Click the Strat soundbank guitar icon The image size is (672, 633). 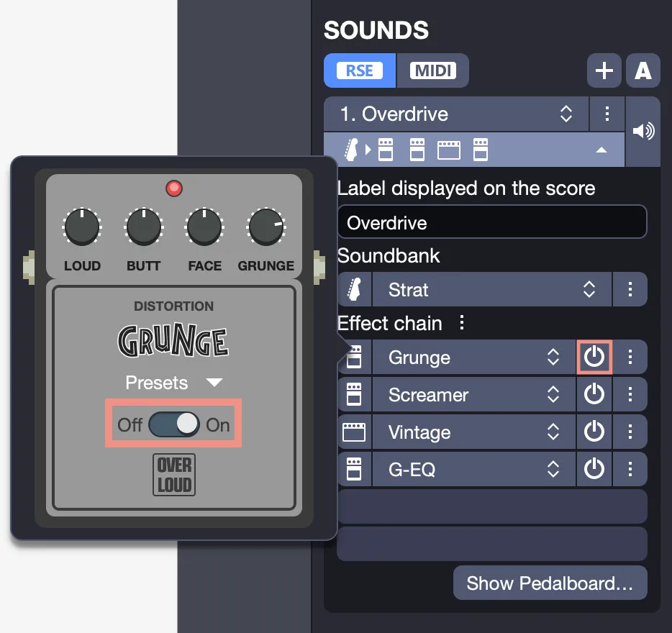click(355, 289)
